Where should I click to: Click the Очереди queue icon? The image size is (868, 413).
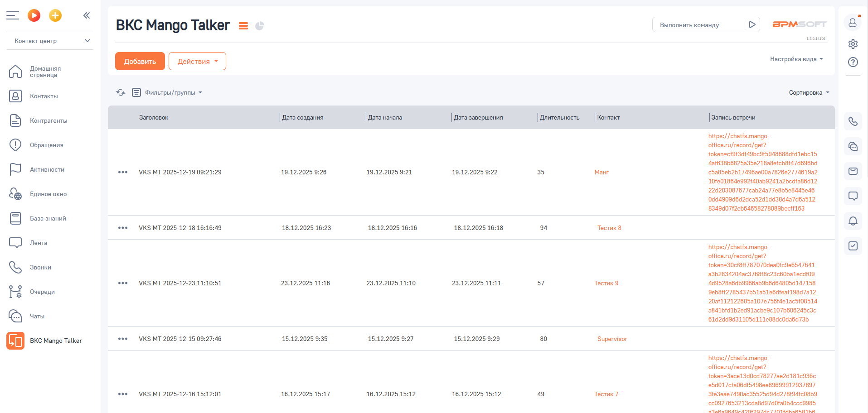tap(15, 292)
